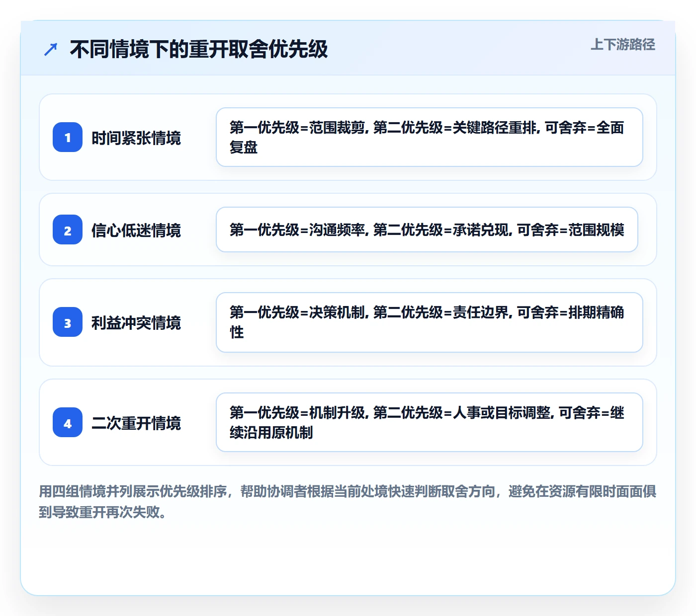Image resolution: width=696 pixels, height=616 pixels.
Task: Open the box starting 第一优先级=机制升级
Action: [430, 422]
